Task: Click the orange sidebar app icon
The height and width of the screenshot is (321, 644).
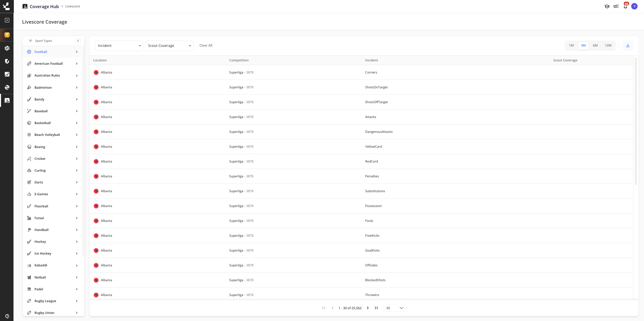Action: [x=7, y=35]
